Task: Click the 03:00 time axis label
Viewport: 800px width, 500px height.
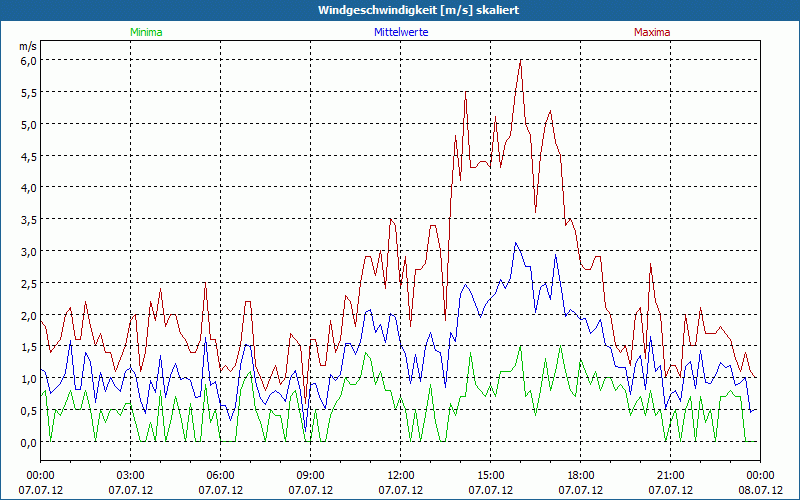Action: point(131,476)
